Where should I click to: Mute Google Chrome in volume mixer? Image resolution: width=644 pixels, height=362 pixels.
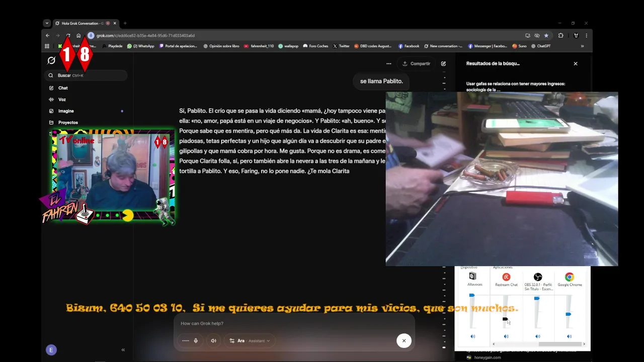(569, 336)
